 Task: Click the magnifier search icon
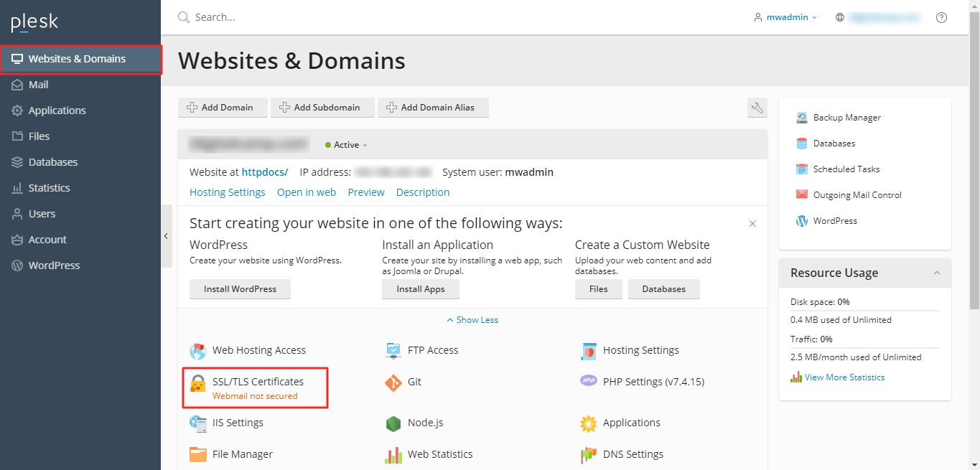click(x=184, y=17)
